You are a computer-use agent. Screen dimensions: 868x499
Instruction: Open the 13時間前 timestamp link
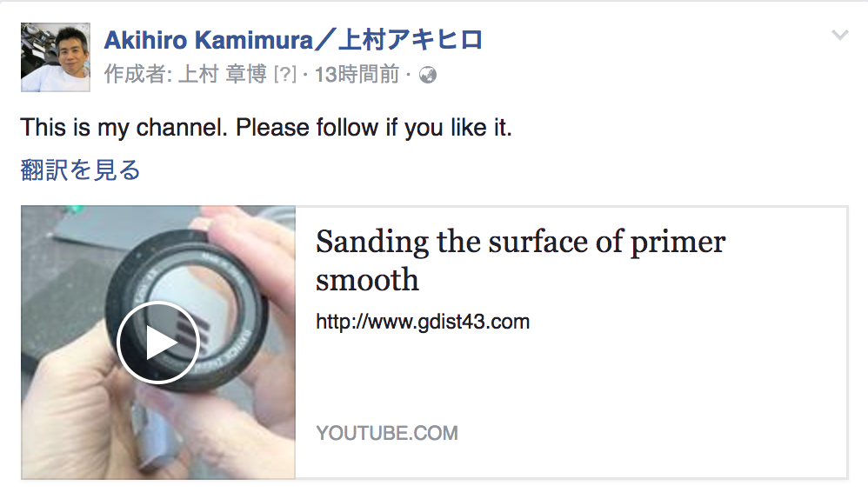tap(357, 76)
